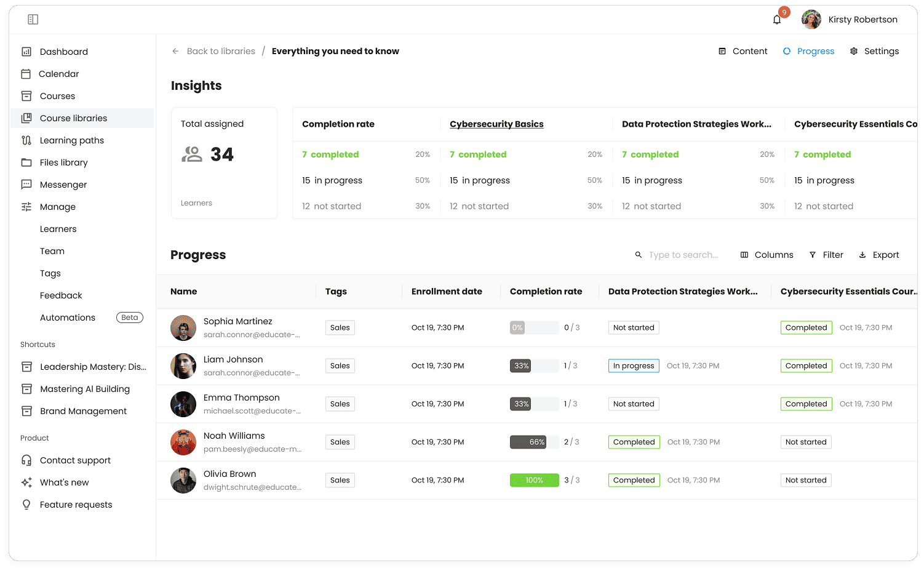Click the Leadership Mastery shortcut icon
Viewport: 924px width, 571px height.
point(26,367)
